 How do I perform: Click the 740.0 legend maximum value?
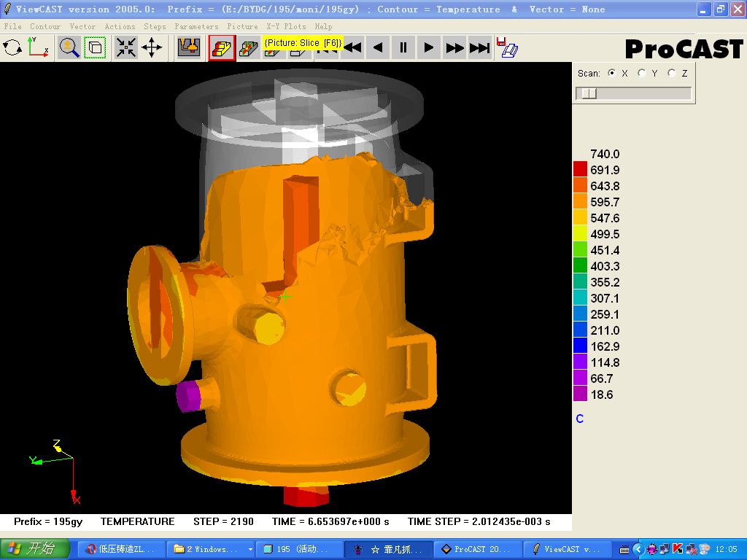pyautogui.click(x=605, y=154)
